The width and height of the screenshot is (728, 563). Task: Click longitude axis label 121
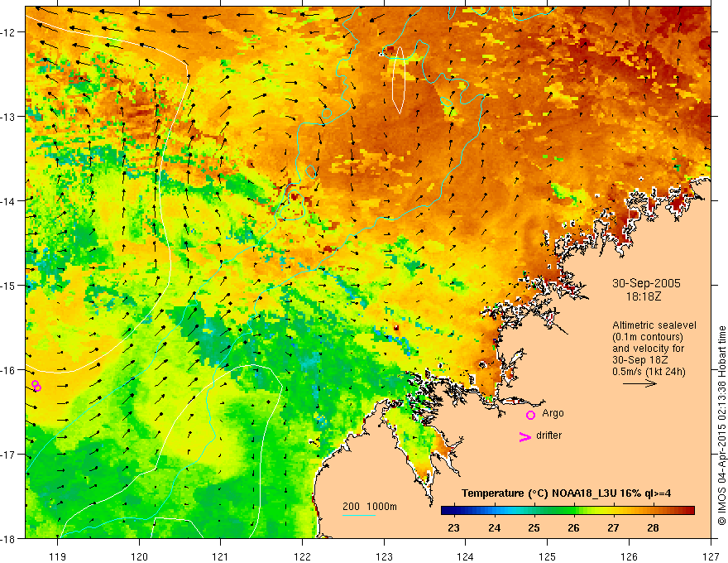[221, 556]
